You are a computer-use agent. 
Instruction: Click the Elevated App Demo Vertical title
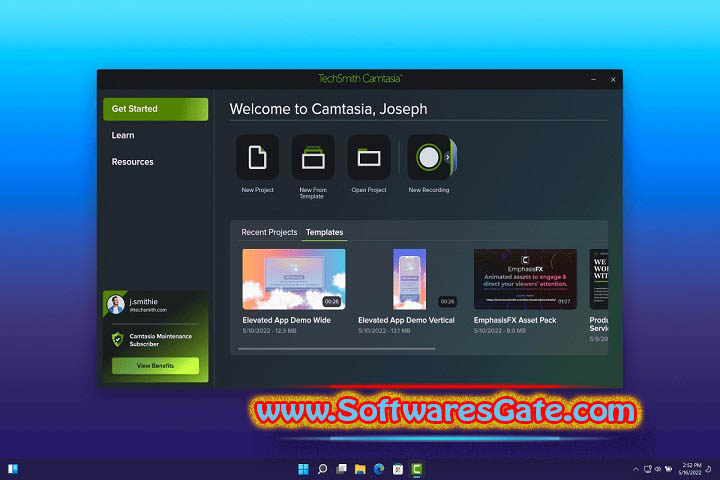tap(406, 320)
